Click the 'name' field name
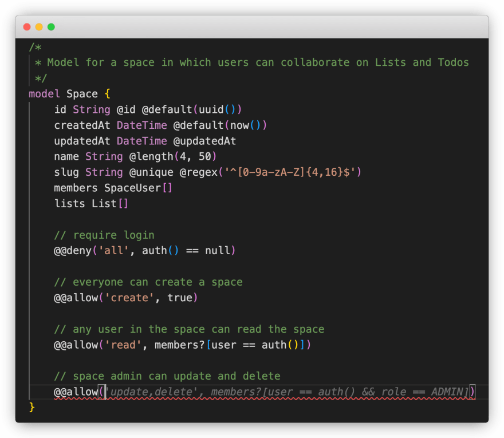 [66, 156]
